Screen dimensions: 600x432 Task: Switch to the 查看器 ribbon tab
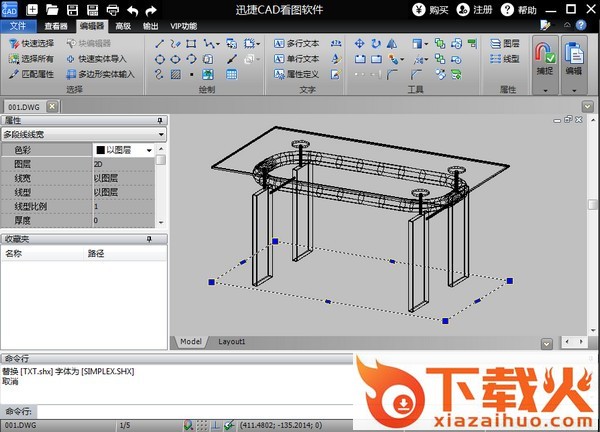click(56, 26)
